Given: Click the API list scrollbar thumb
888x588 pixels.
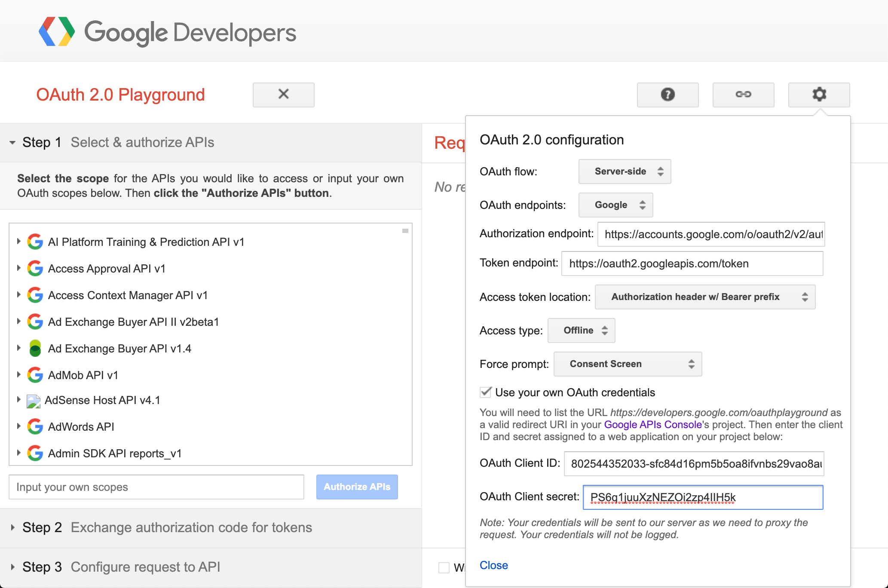Looking at the screenshot, I should [x=405, y=231].
